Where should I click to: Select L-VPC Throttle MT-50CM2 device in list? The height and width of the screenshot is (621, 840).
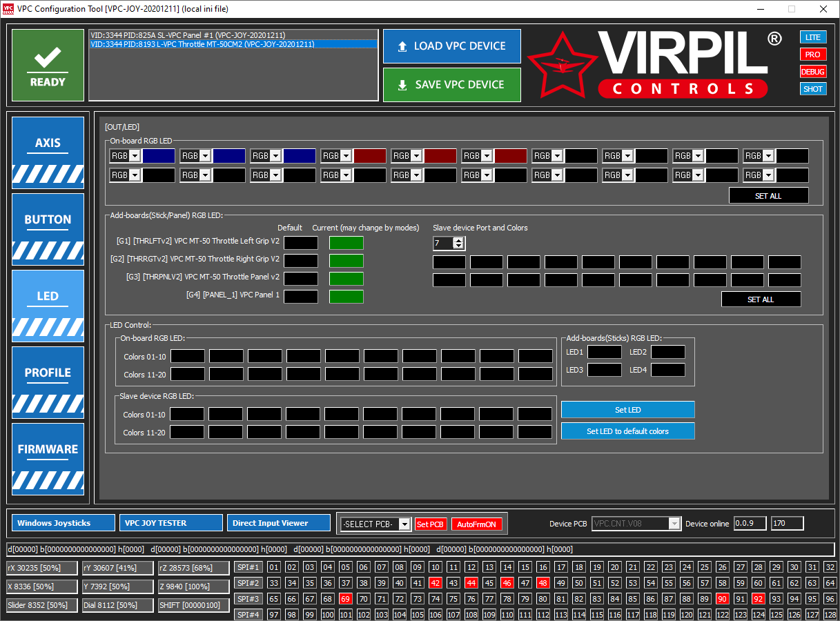tap(233, 44)
